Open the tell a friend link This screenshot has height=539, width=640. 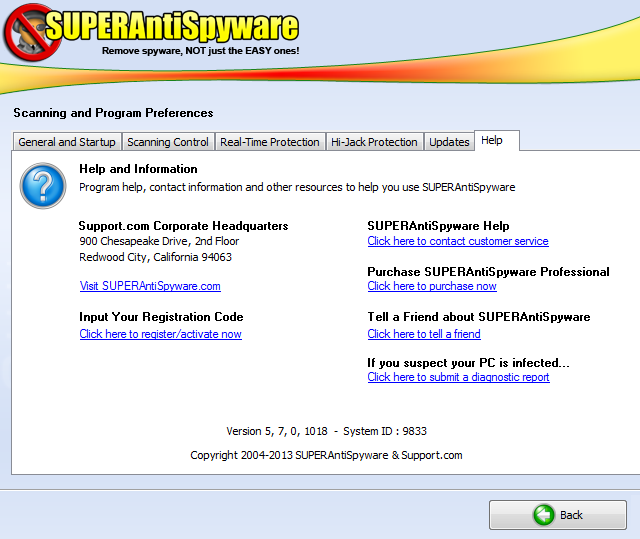coord(424,334)
